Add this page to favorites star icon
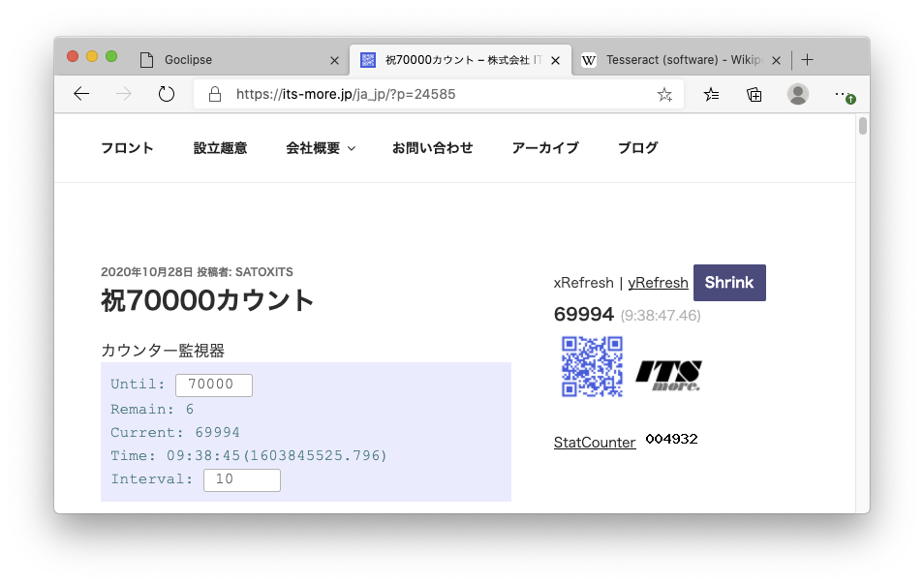 point(664,95)
